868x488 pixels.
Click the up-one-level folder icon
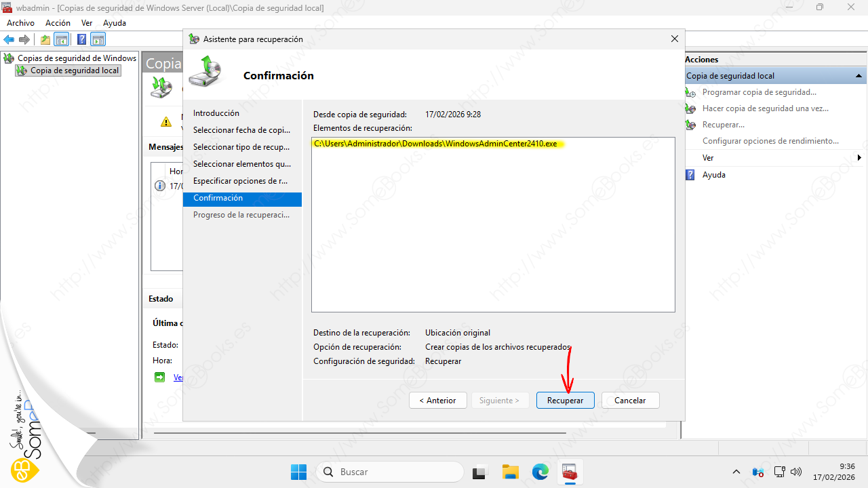click(45, 39)
